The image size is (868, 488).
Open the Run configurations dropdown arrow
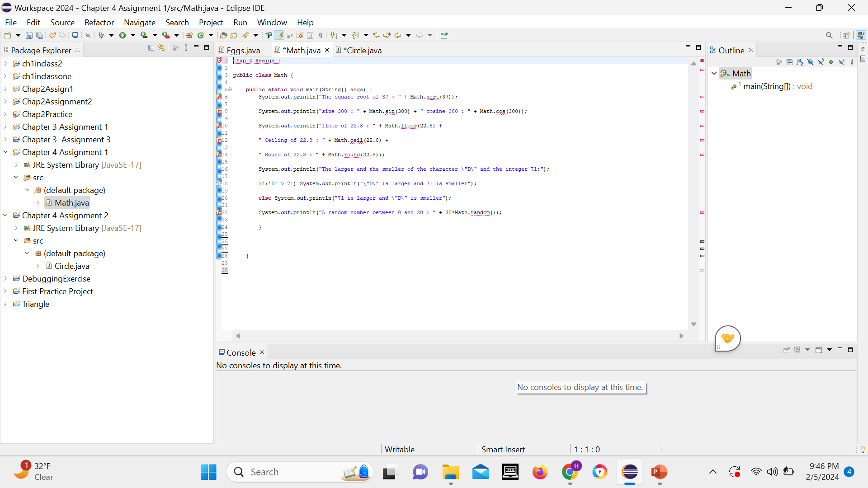click(x=133, y=35)
